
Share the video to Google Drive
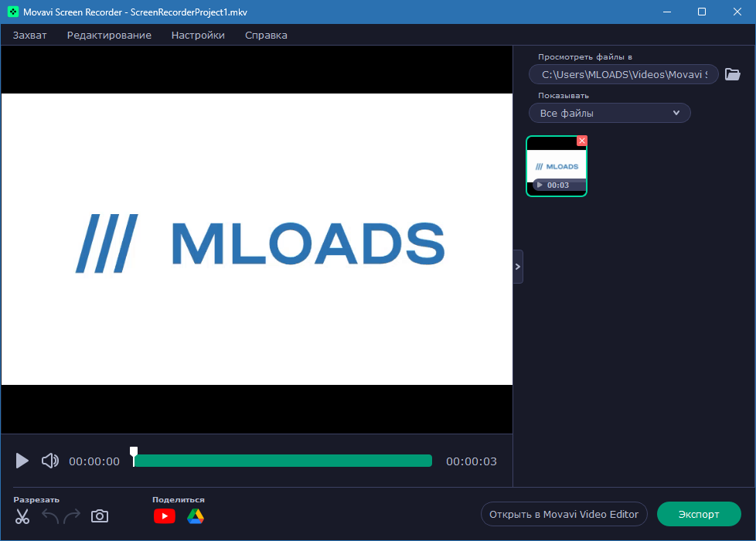196,516
